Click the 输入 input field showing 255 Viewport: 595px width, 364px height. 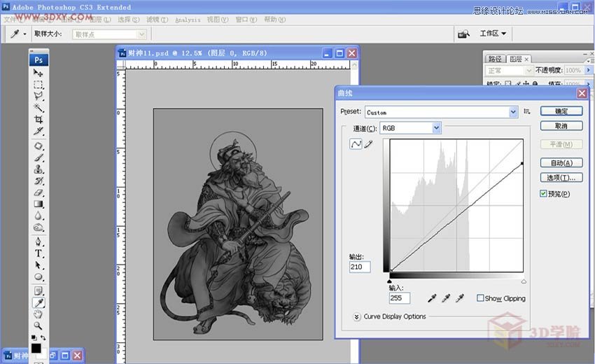[400, 298]
